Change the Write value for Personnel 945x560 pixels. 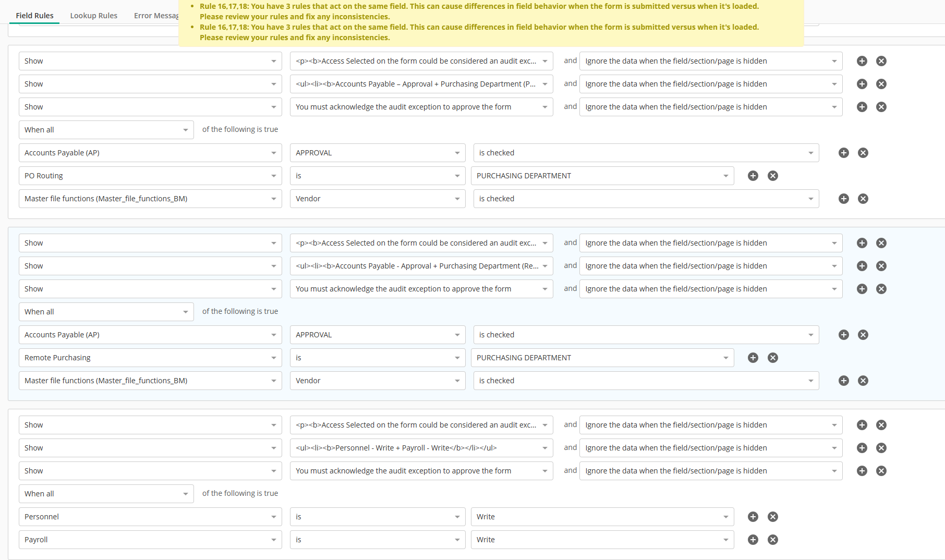pos(602,517)
